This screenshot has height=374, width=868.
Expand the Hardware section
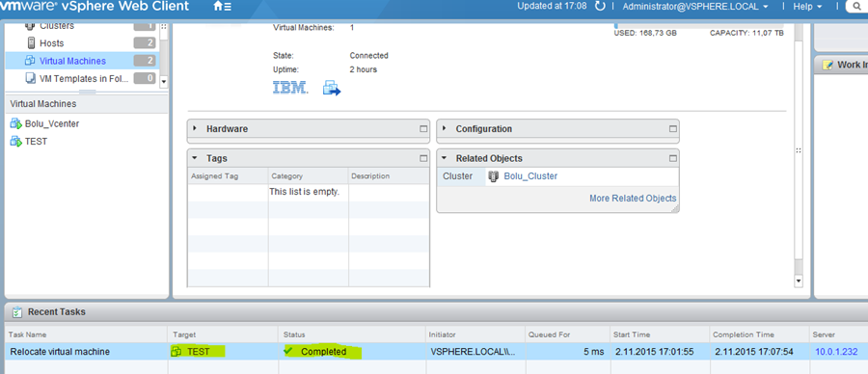click(195, 128)
